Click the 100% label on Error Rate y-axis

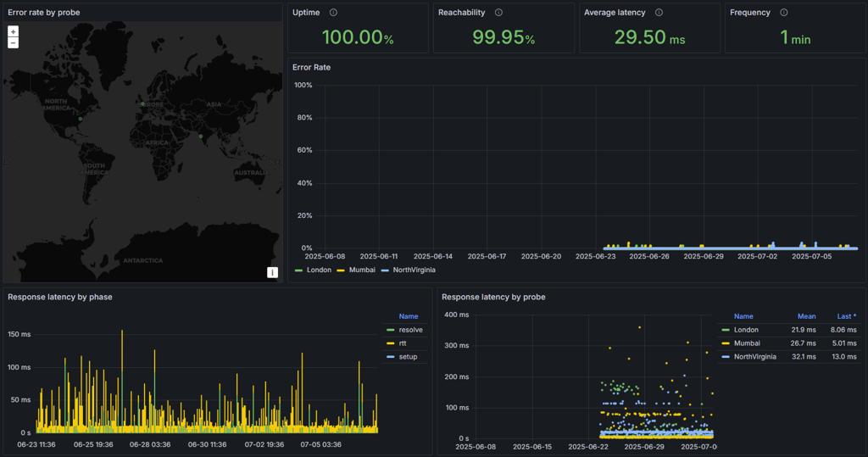coord(303,86)
